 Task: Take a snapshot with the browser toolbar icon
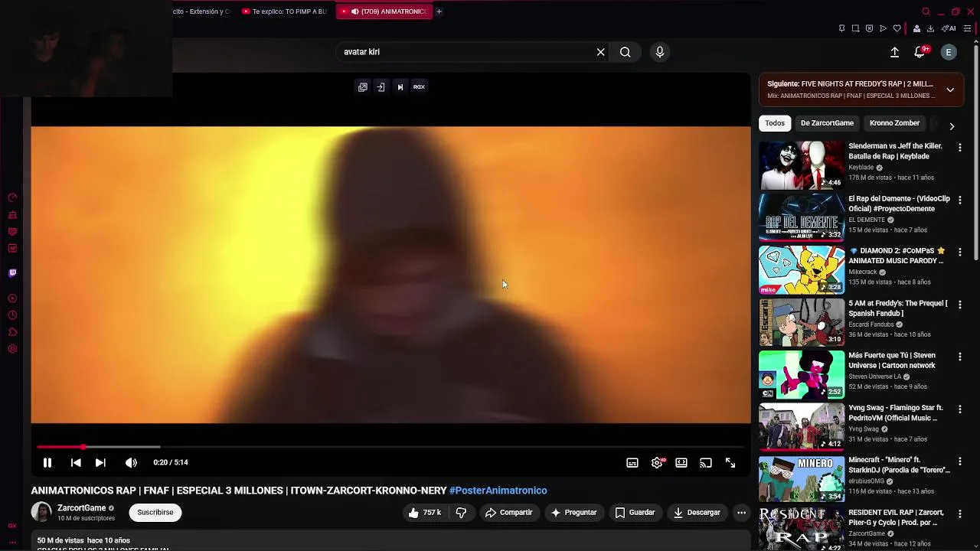click(x=855, y=28)
